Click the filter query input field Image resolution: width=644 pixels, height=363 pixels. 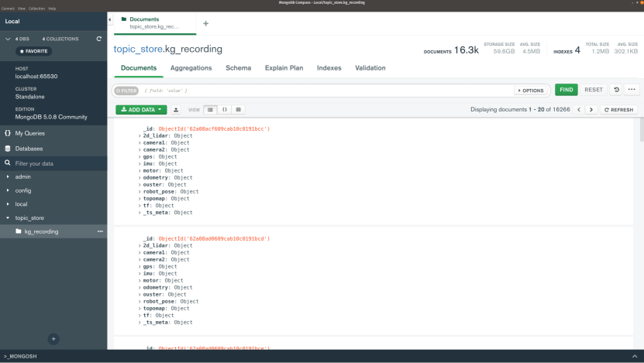(x=325, y=91)
